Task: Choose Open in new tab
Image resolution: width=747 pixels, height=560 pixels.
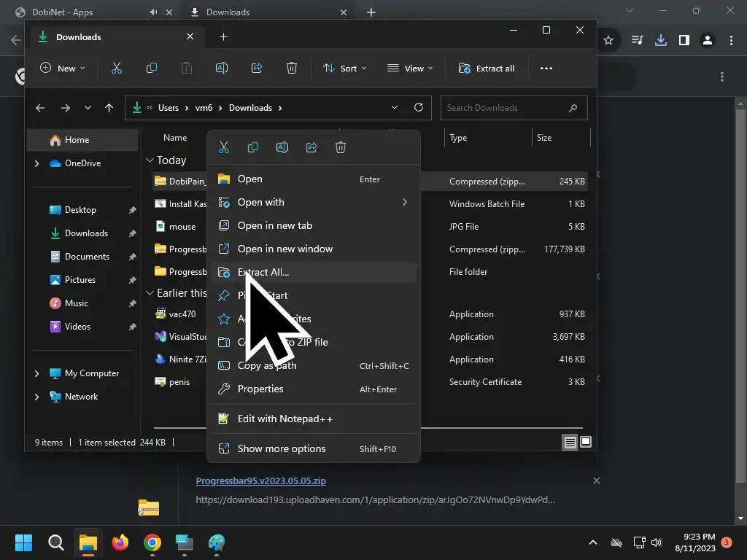Action: click(x=314, y=226)
